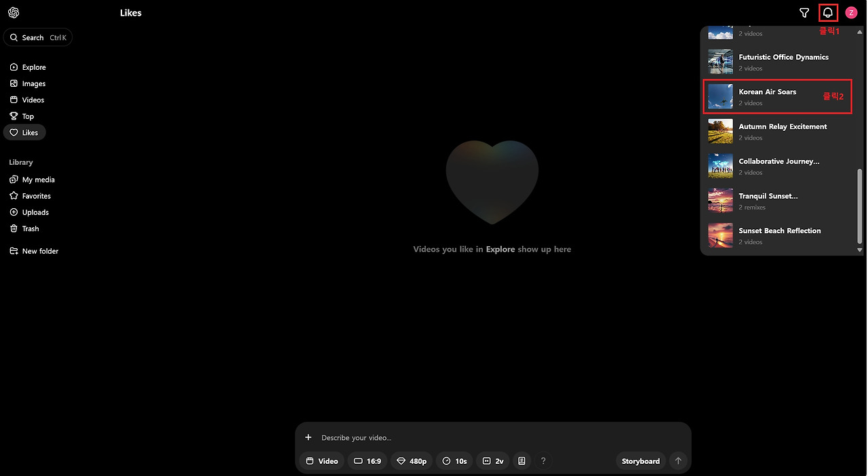Create a New folder
Screen dimensions: 868x476
pyautogui.click(x=34, y=251)
